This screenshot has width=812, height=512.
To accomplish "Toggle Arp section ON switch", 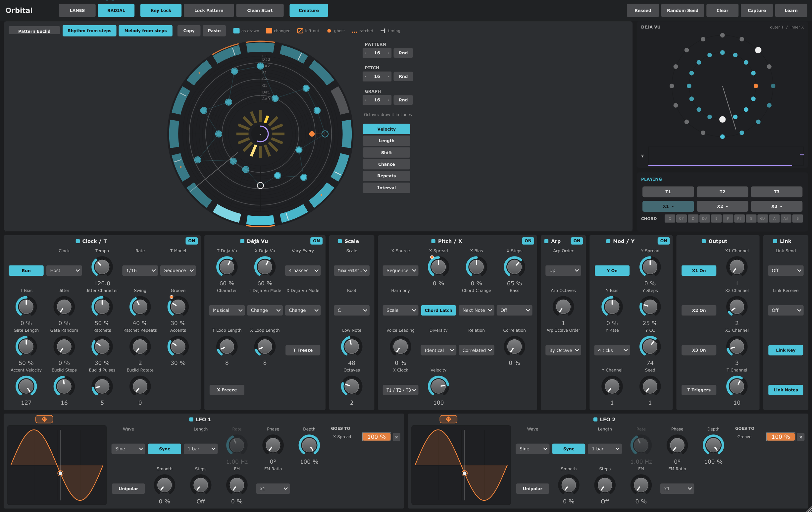I will pos(577,241).
